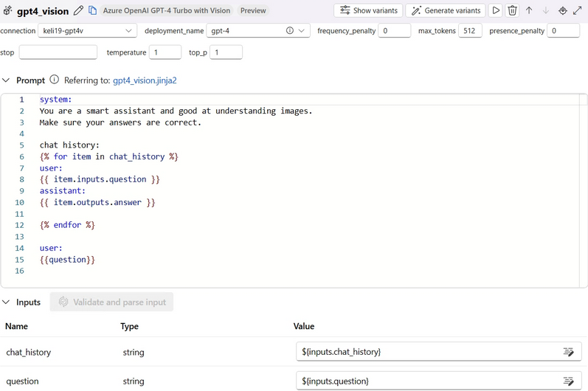Image resolution: width=588 pixels, height=391 pixels.
Task: Copy node name with the copy icon
Action: pos(92,10)
